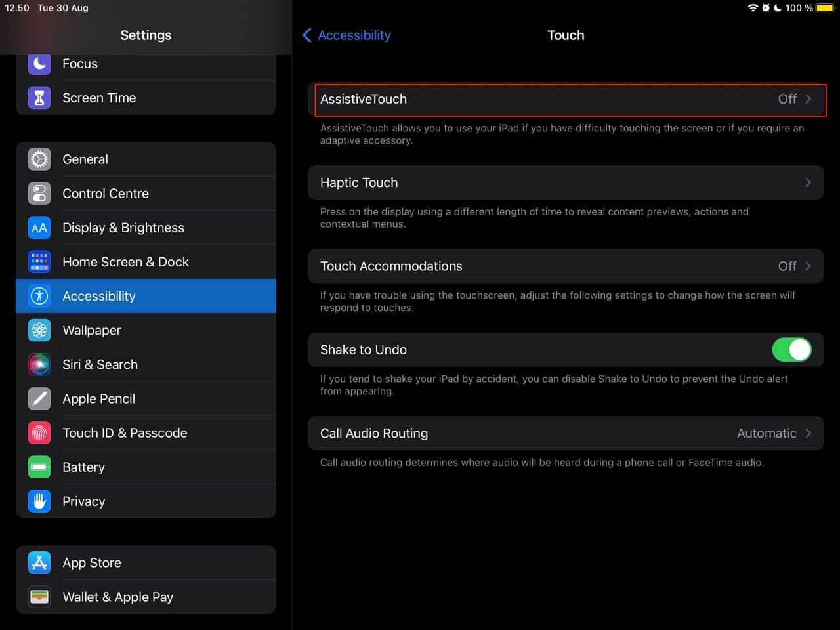Tap the Automatic value for Call Audio Routing
The image size is (840, 630).
766,433
